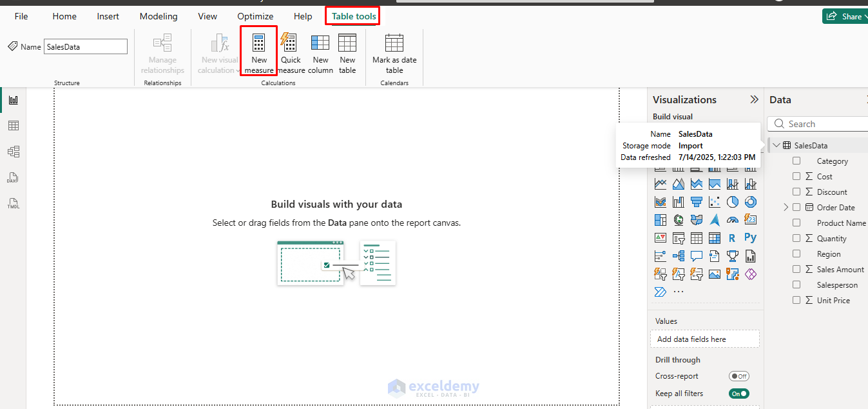This screenshot has height=409, width=868.
Task: Select the Gauge visual
Action: [x=732, y=219]
